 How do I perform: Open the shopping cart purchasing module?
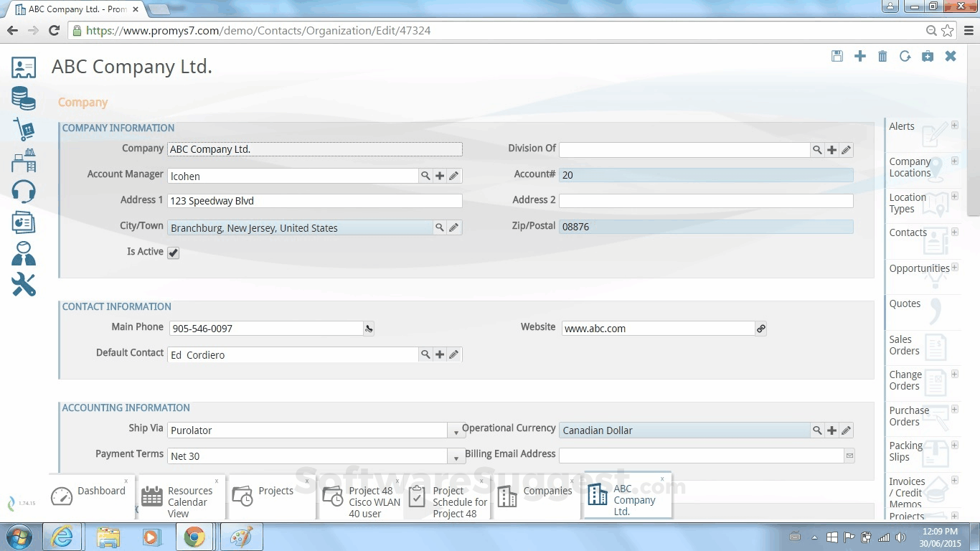(x=24, y=130)
